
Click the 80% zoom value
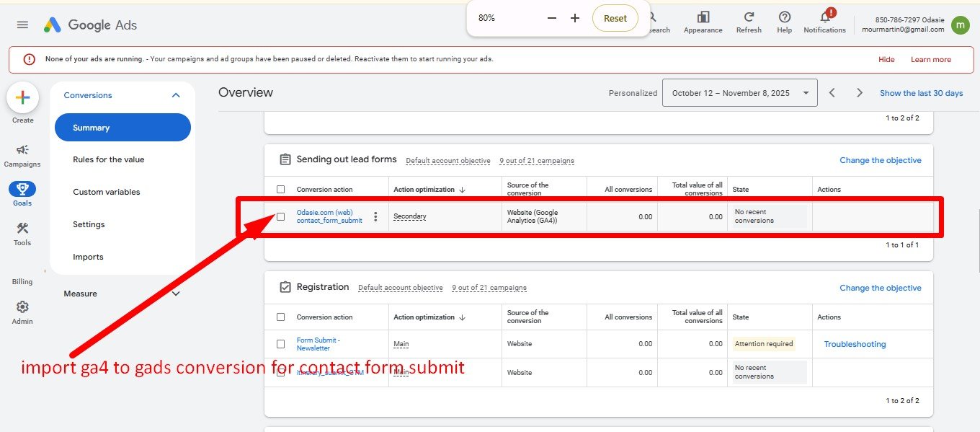486,18
